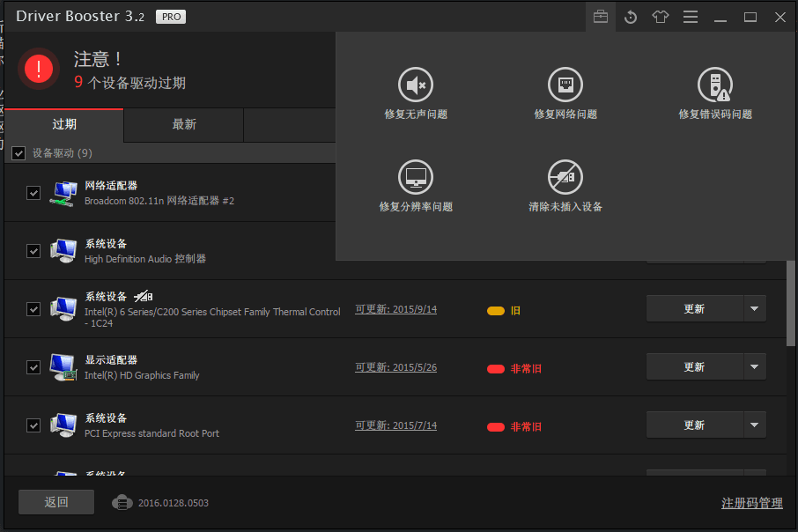Click the unplugged device icon beside 系统设备
Image resolution: width=798 pixels, height=532 pixels.
[x=143, y=296]
